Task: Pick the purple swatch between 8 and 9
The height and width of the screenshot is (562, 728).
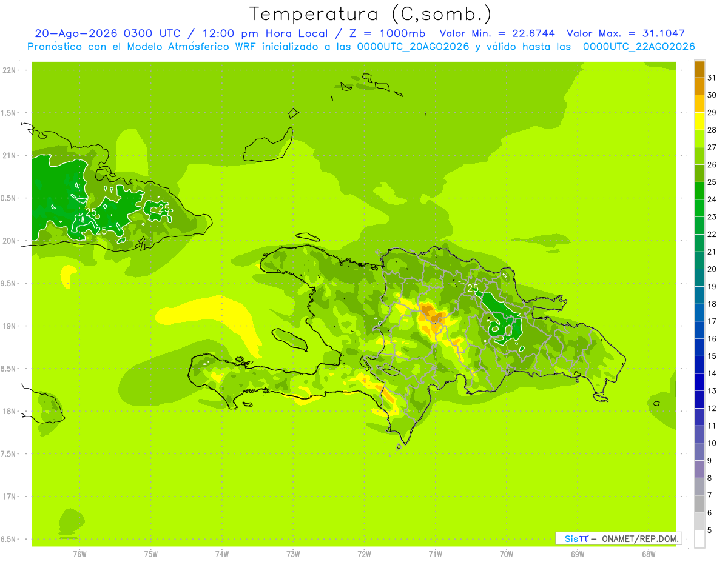Action: click(699, 469)
